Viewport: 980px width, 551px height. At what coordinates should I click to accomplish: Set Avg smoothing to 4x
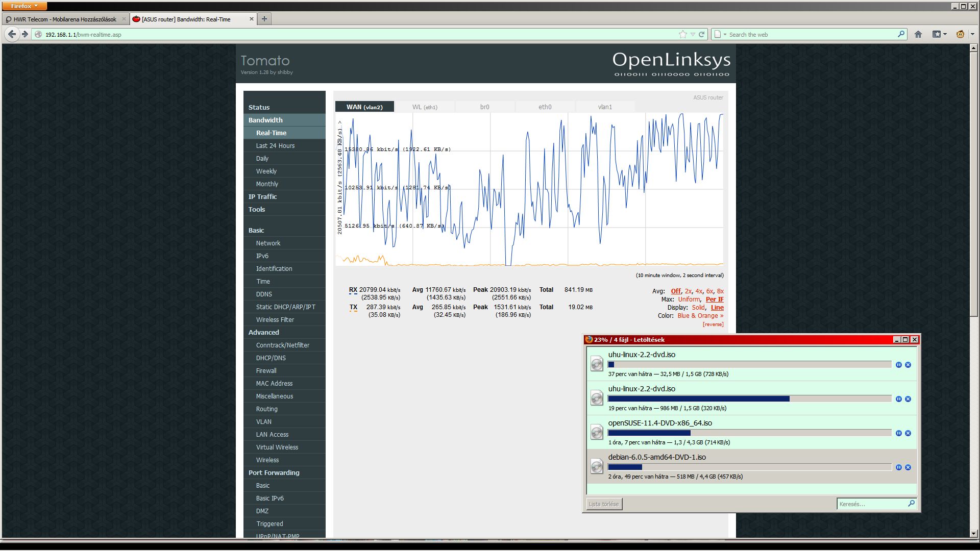(699, 291)
